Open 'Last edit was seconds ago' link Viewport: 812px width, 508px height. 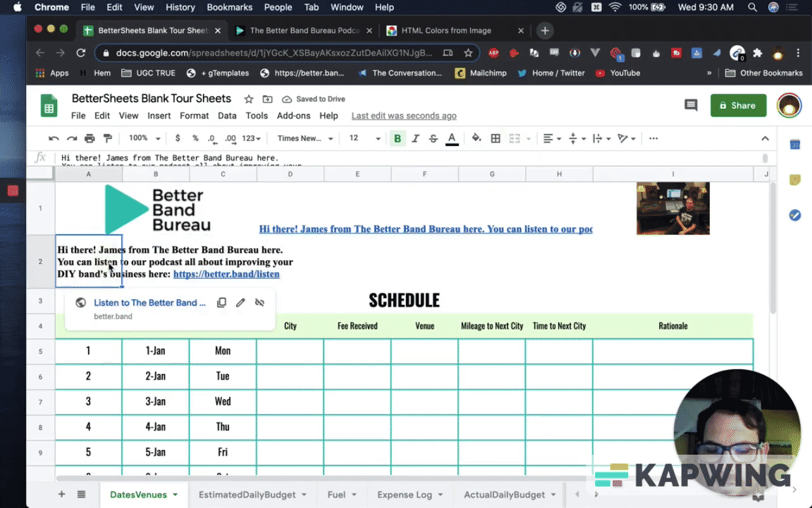pyautogui.click(x=404, y=116)
